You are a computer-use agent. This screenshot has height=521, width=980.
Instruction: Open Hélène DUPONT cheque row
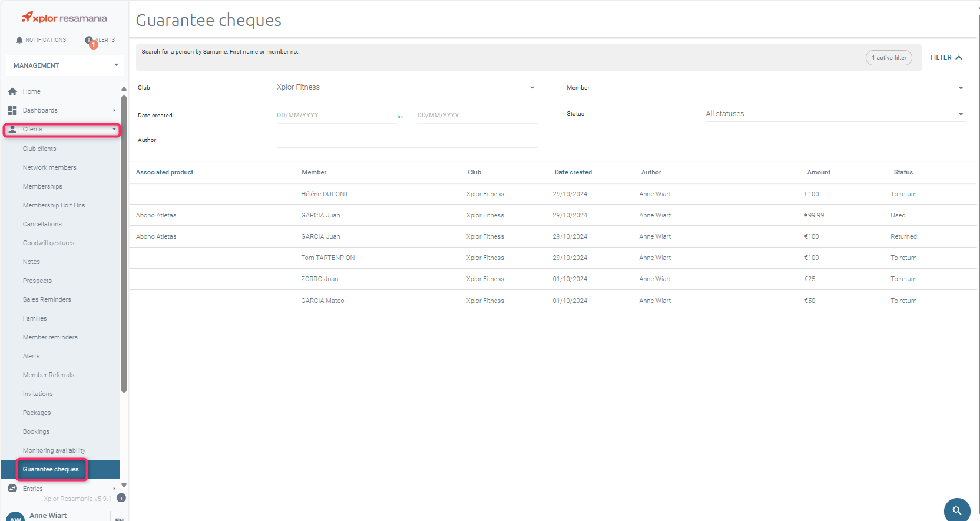point(553,194)
